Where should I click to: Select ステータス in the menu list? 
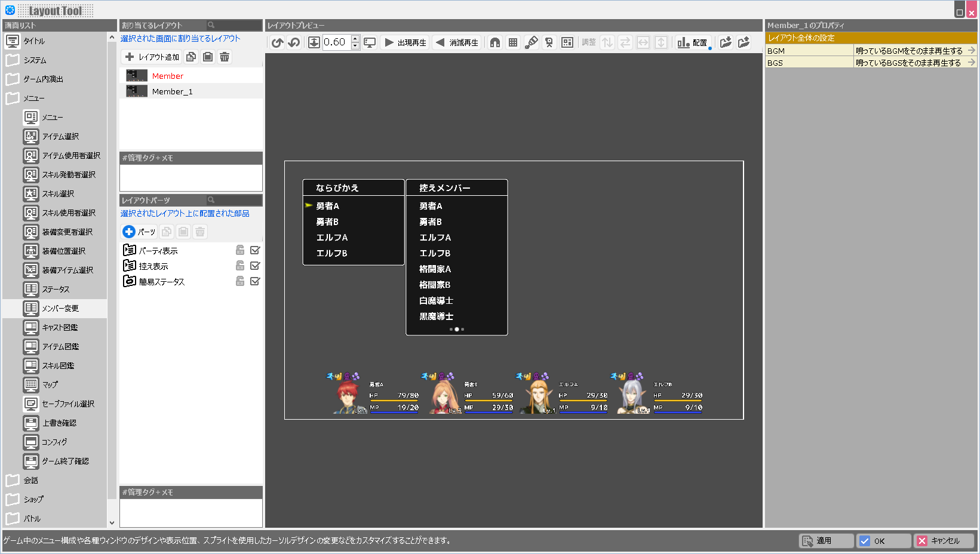pos(56,289)
